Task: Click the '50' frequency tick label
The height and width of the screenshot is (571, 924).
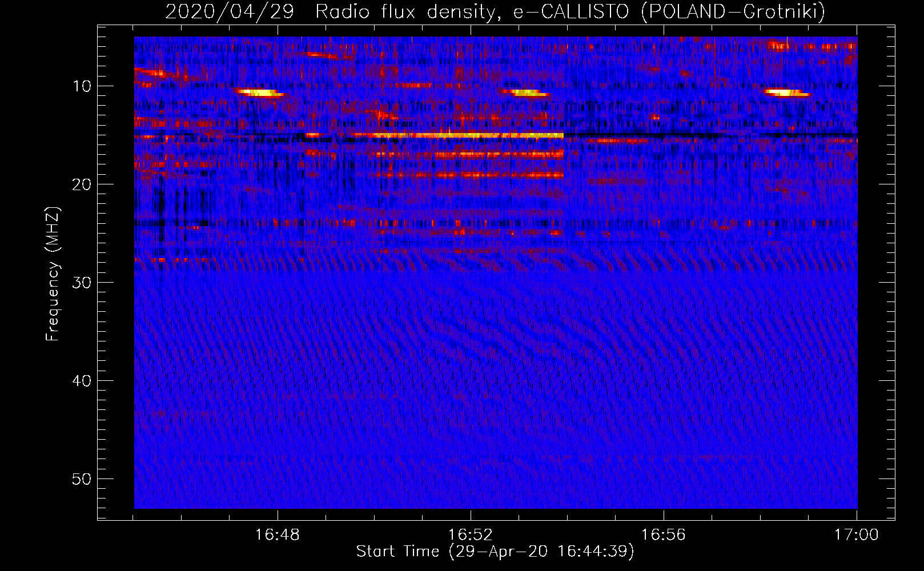Action: [x=82, y=479]
